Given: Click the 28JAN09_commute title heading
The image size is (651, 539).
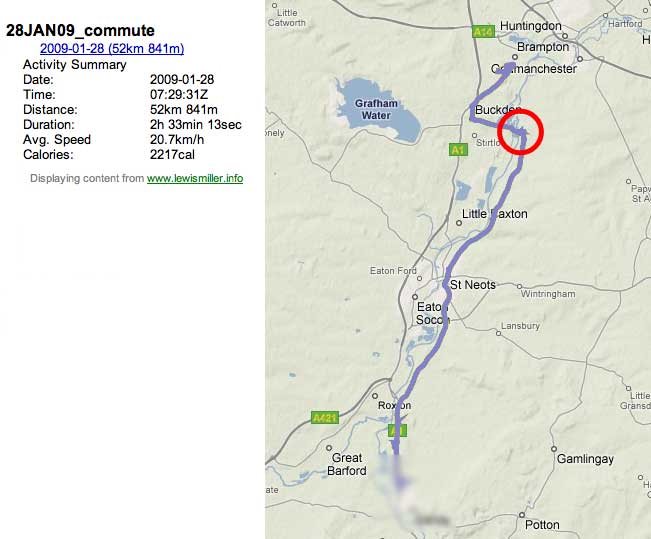Looking at the screenshot, I should pos(80,30).
